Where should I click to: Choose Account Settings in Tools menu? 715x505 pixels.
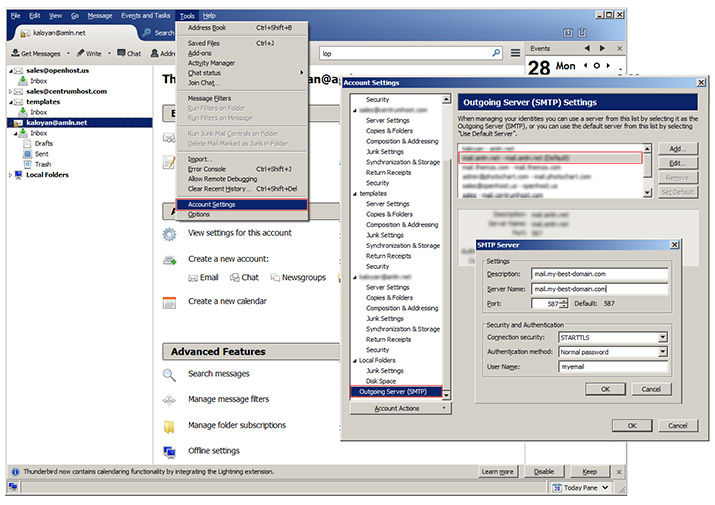pos(242,204)
